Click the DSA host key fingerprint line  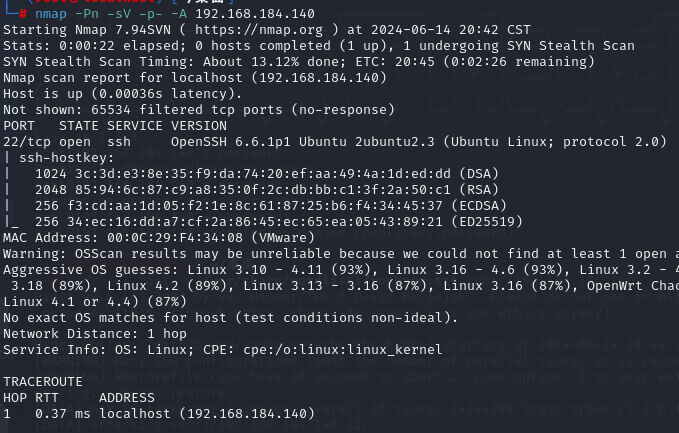point(267,174)
